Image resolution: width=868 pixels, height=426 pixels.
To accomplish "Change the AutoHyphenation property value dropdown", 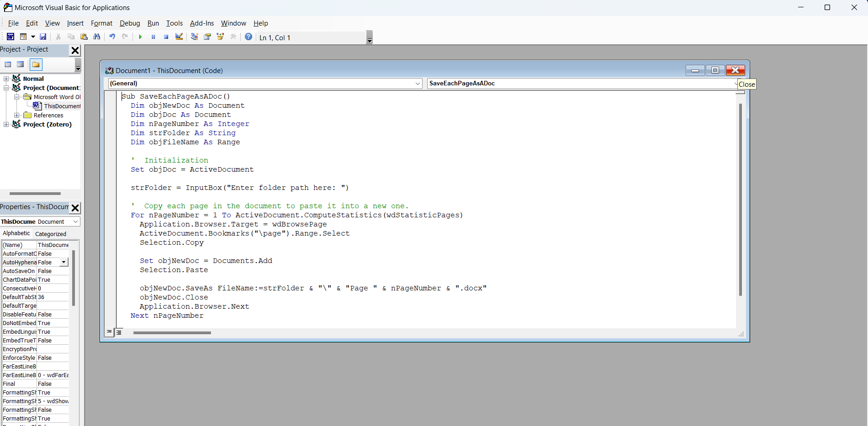I will (x=64, y=262).
